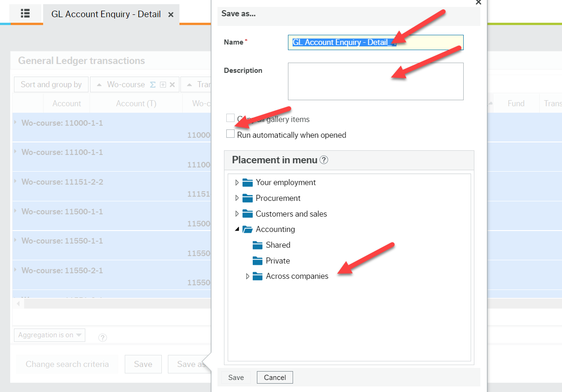Select Your employment in the menu tree
Viewport: 562px width, 392px height.
(286, 182)
